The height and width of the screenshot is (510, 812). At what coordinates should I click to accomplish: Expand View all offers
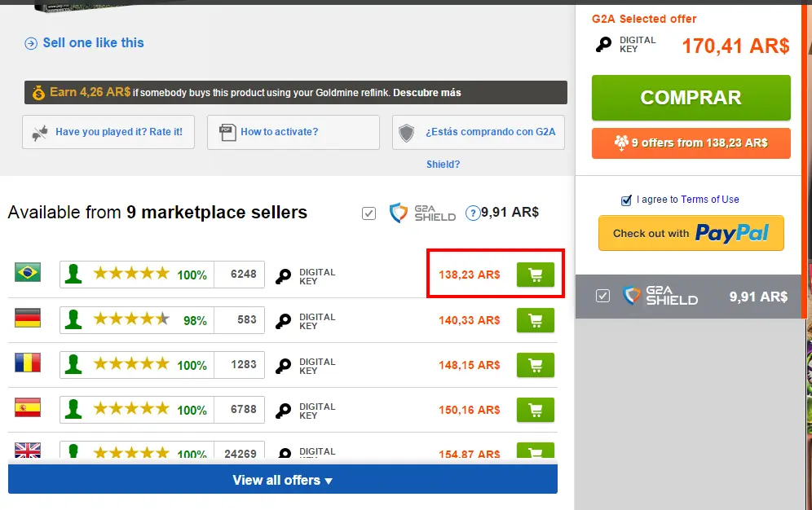283,480
